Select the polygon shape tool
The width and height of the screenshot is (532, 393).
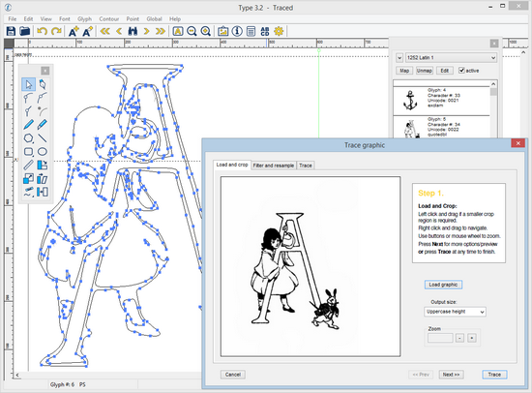point(28,138)
